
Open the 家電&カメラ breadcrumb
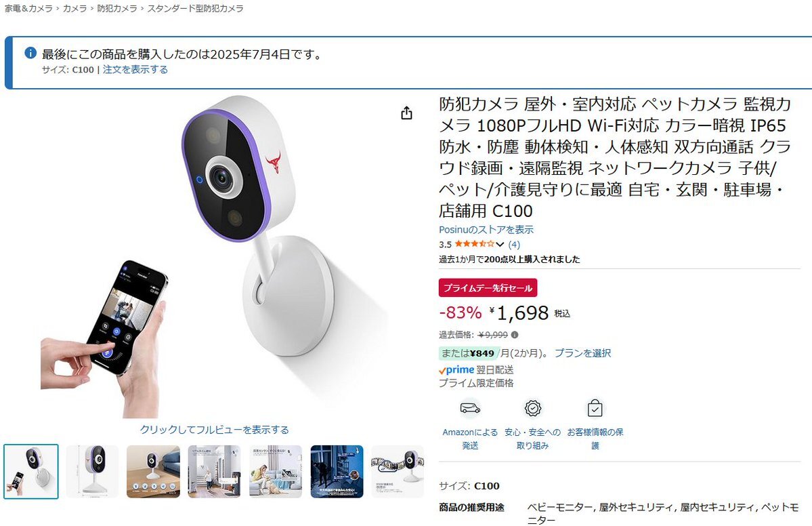pos(28,8)
